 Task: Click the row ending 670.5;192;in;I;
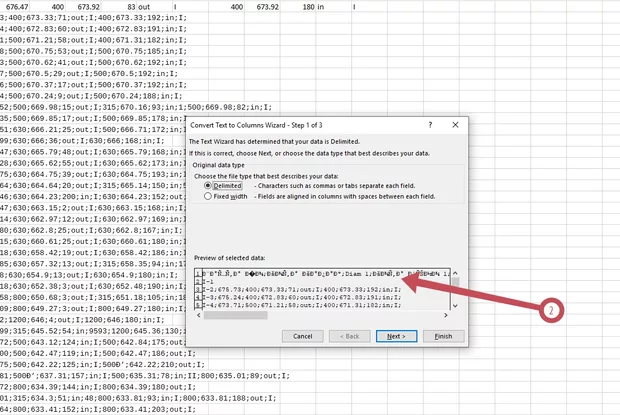(89, 74)
